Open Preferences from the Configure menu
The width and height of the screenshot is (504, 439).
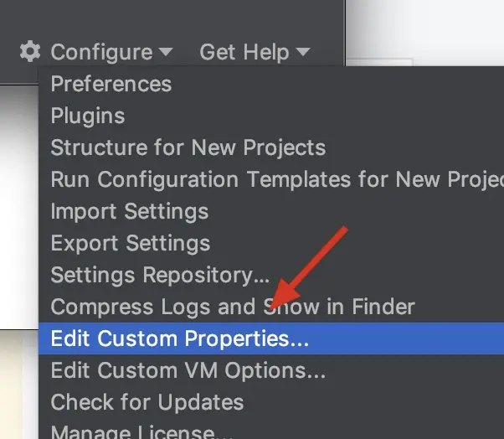111,84
